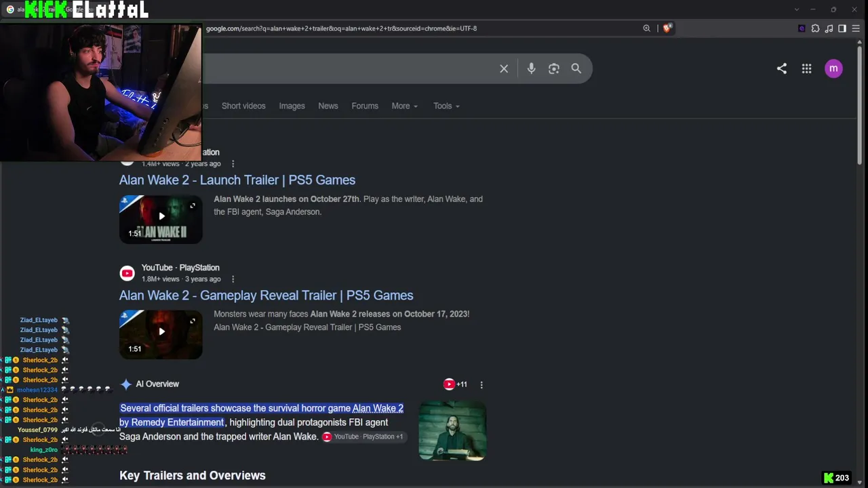Open the AI Overview Alan Wake image
This screenshot has width=868, height=488.
(452, 430)
